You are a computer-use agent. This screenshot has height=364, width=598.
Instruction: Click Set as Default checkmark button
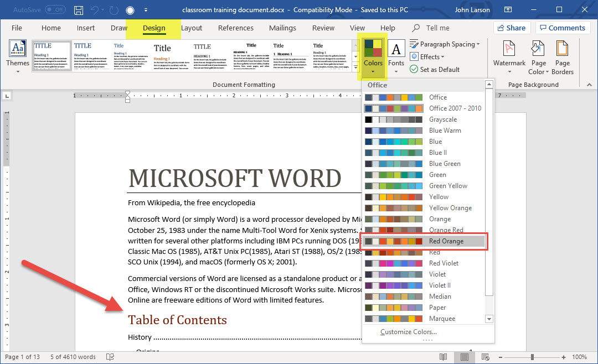coord(435,69)
